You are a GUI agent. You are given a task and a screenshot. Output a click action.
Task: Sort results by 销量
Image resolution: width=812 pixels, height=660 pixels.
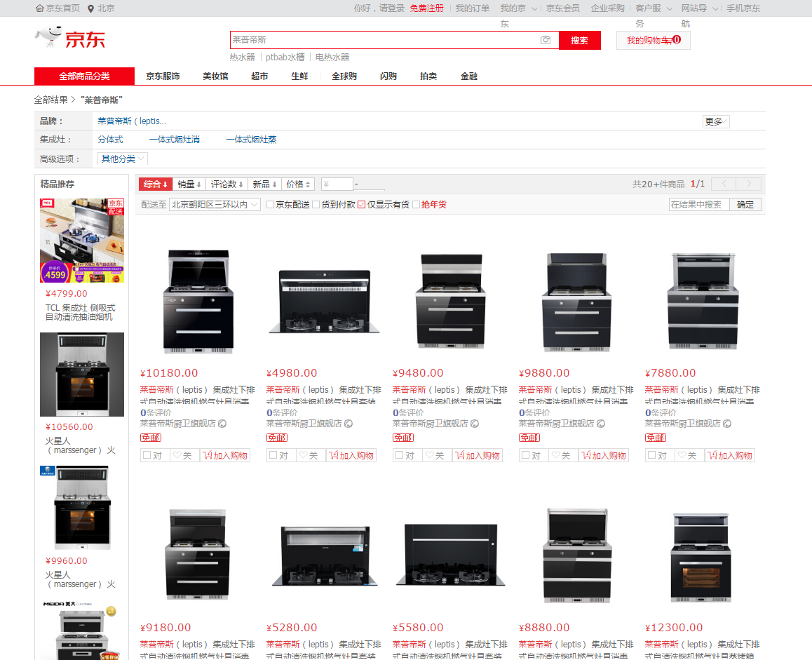coord(189,184)
